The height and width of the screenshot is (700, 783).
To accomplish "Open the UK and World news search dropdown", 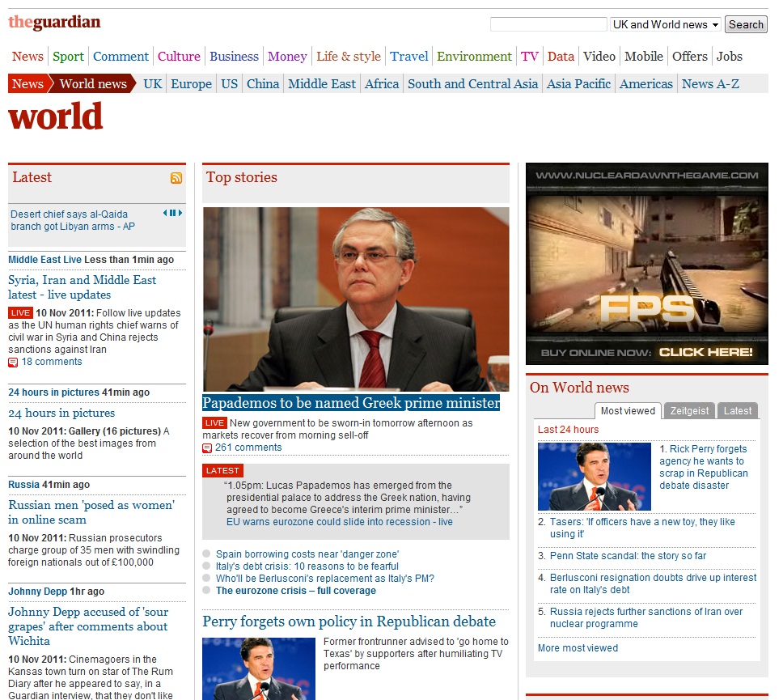I will click(x=665, y=24).
